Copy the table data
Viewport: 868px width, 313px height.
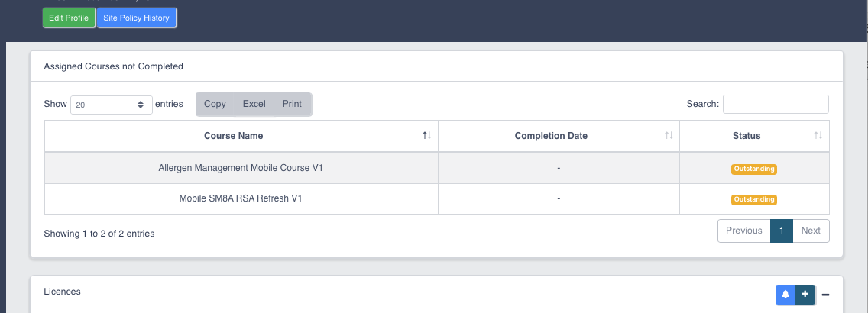coord(215,104)
